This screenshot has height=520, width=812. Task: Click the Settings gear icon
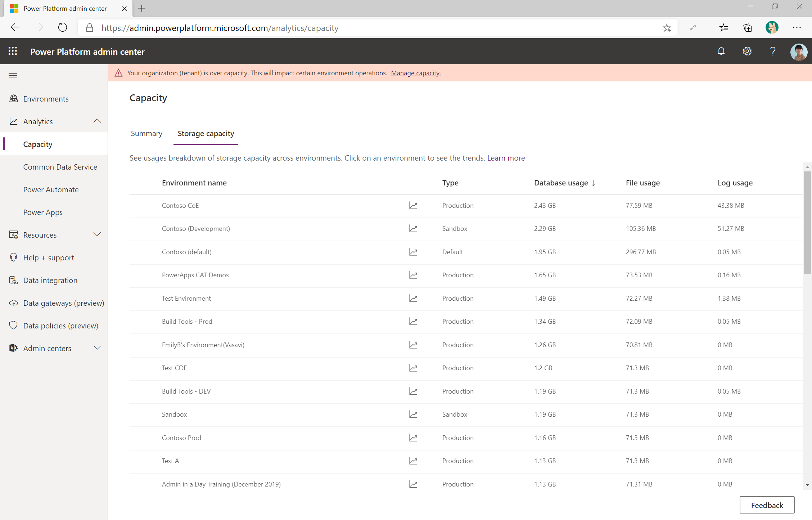coord(747,52)
